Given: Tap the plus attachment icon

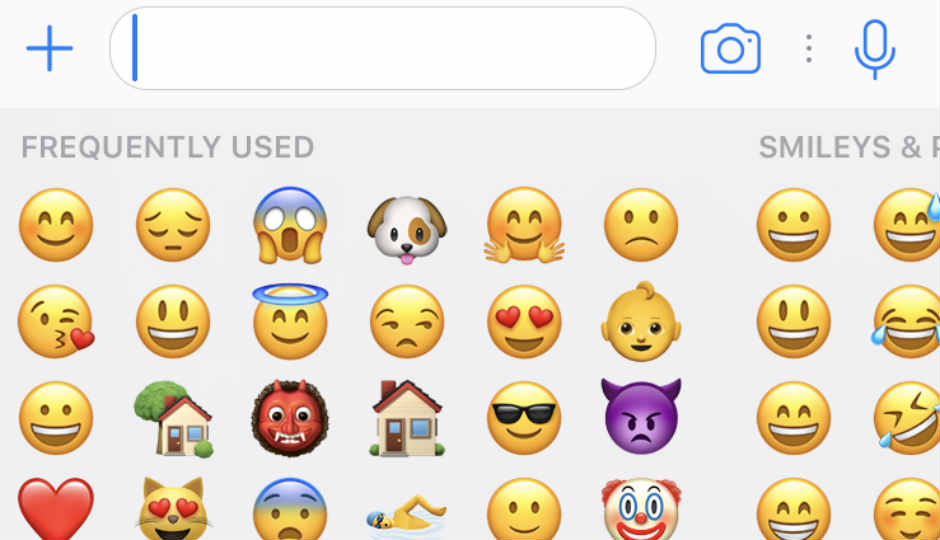Looking at the screenshot, I should 50,48.
